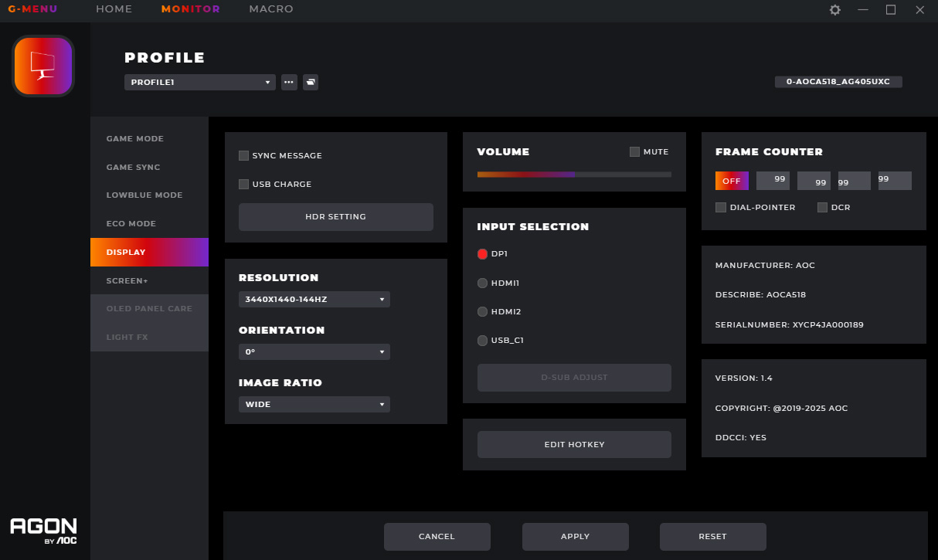The width and height of the screenshot is (938, 560).
Task: Open the Resolution dropdown
Action: (314, 299)
